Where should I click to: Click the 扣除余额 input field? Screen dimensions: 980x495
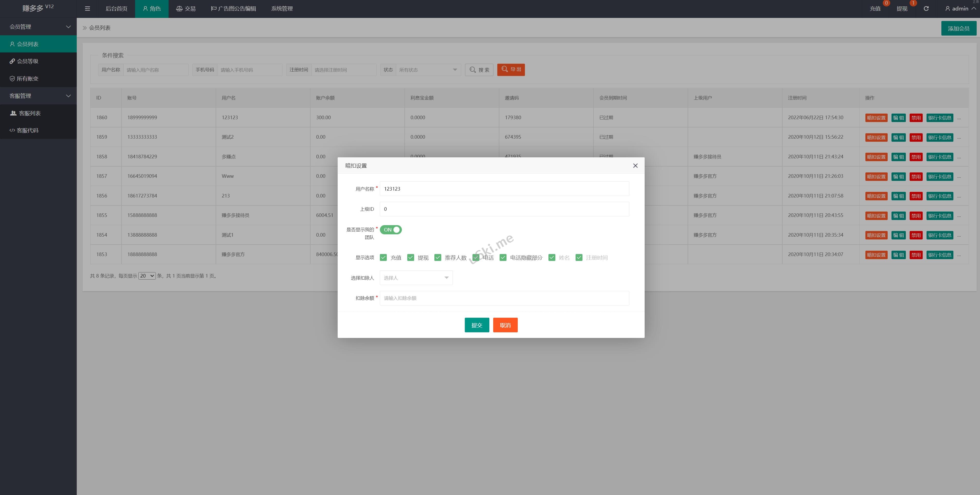coord(504,298)
